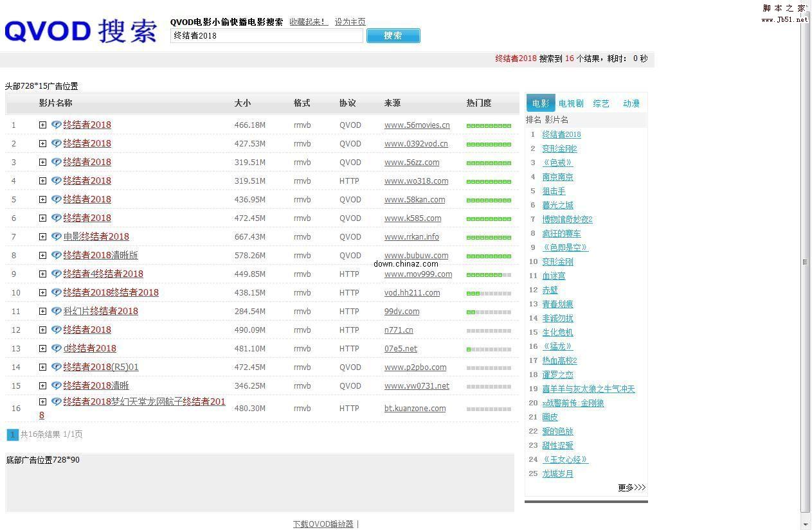This screenshot has width=812, height=530.
Task: Expand the 终结者2018清晰版 row plus box
Action: (x=42, y=256)
